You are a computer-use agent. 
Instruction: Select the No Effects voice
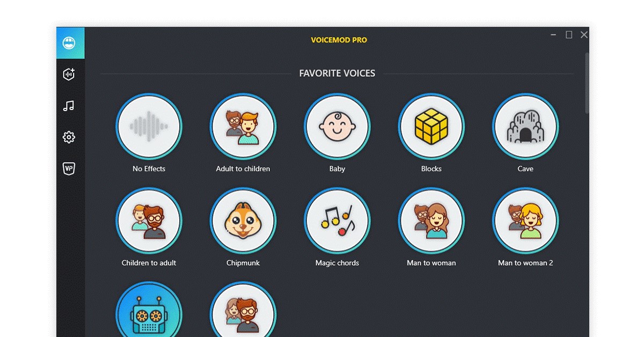[x=149, y=127]
